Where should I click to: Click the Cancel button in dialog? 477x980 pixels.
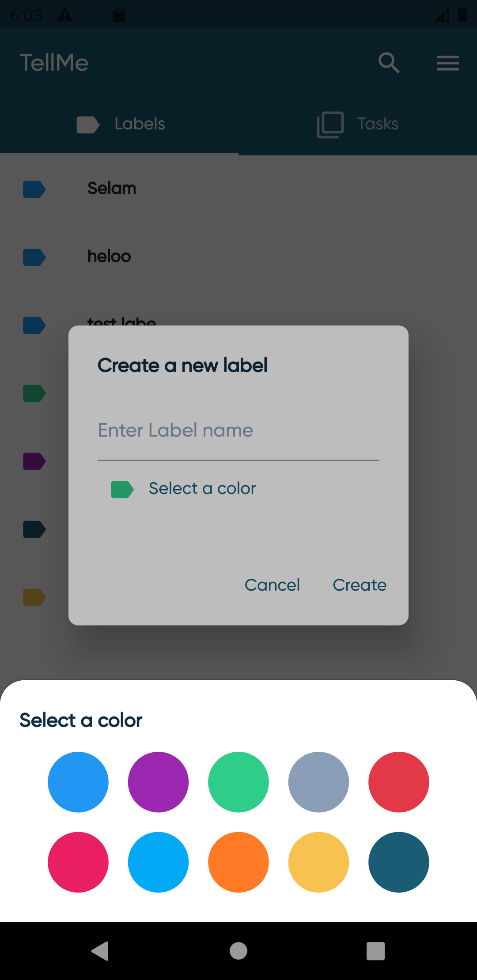pos(272,585)
